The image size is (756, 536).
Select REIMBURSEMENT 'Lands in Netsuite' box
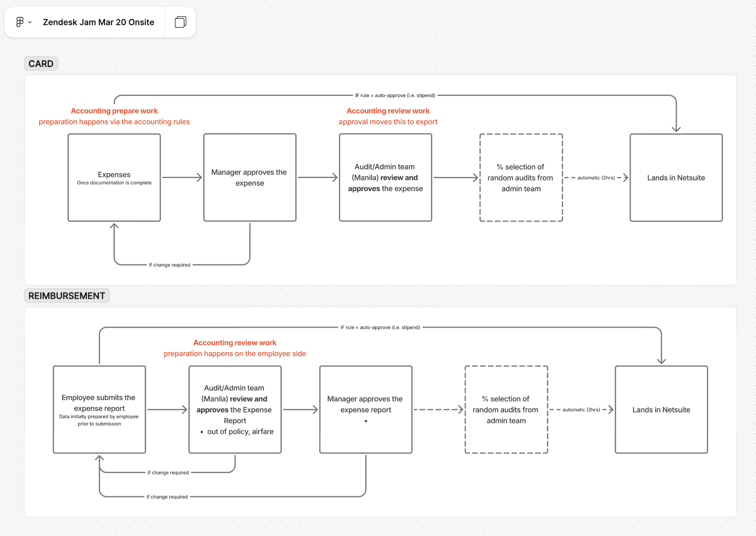[x=661, y=409]
